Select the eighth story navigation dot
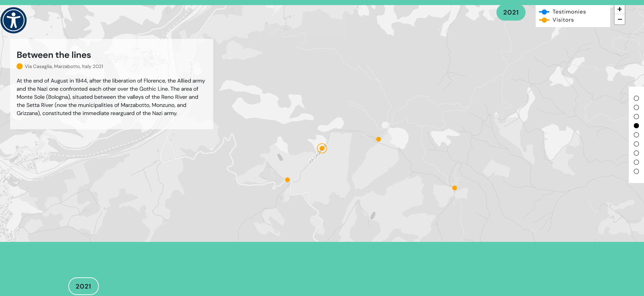 coord(636,162)
